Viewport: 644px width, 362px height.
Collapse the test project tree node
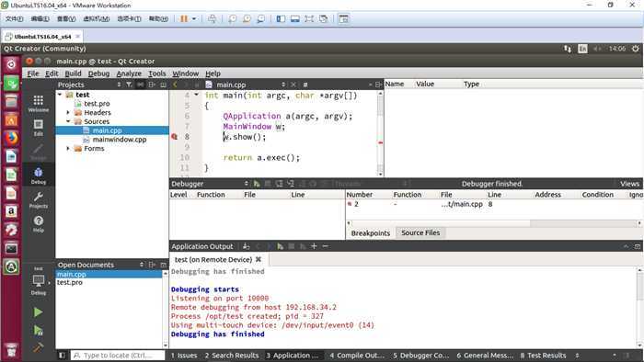(x=61, y=95)
